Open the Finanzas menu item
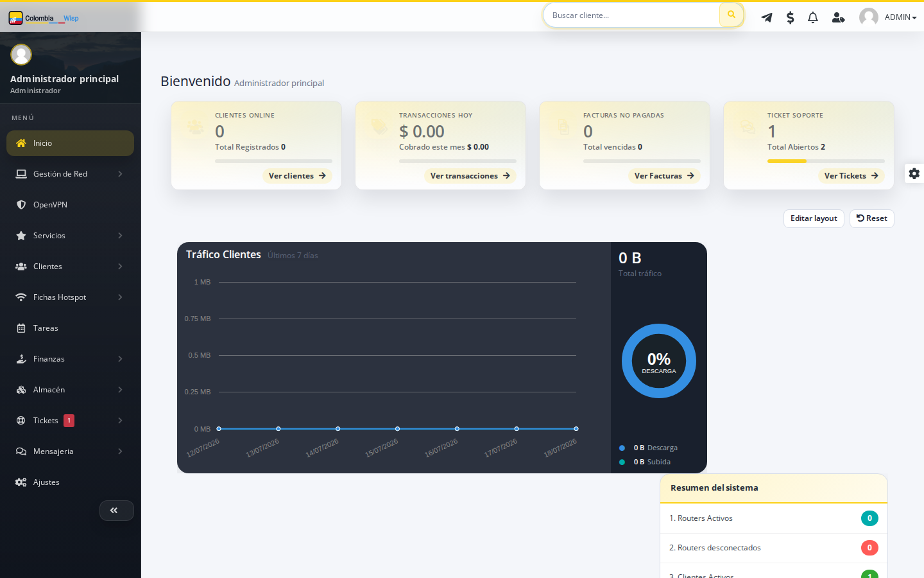 click(x=70, y=359)
